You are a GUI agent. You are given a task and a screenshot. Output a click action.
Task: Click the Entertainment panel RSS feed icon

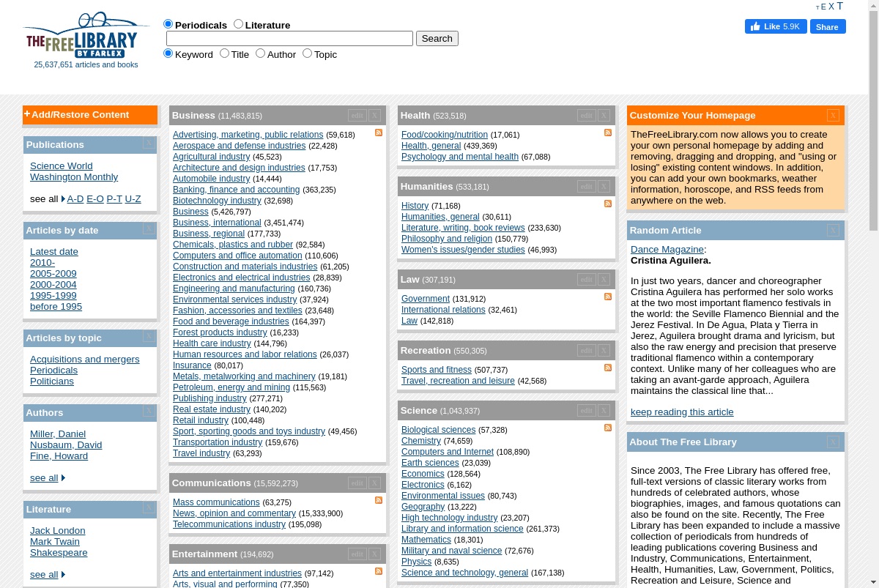[x=379, y=571]
